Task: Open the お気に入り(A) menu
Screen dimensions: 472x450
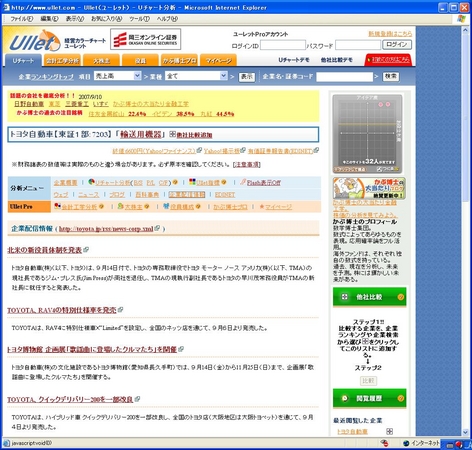Action: 107,19
